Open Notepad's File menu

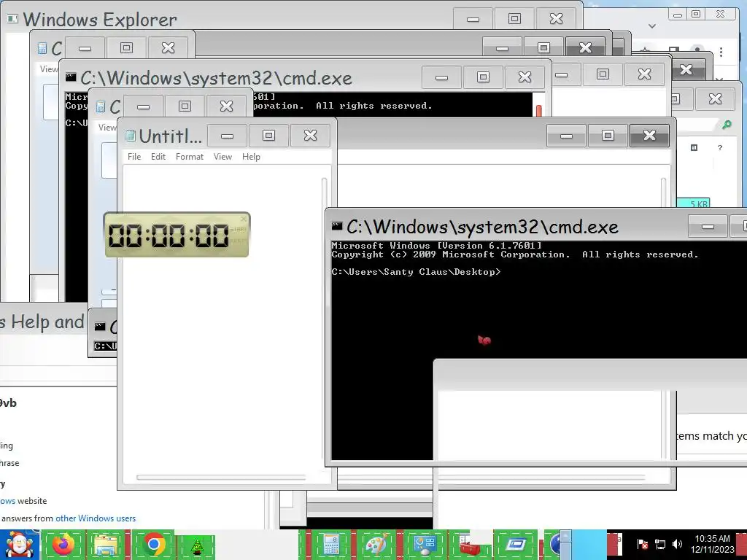[134, 157]
